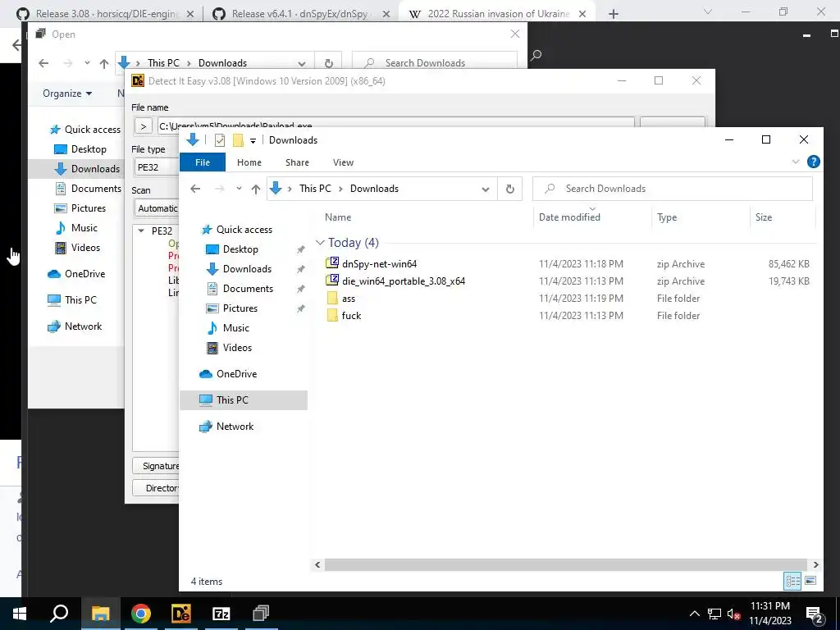Viewport: 840px width, 630px height.
Task: Select Videos in front Explorer nav pane
Action: (237, 348)
